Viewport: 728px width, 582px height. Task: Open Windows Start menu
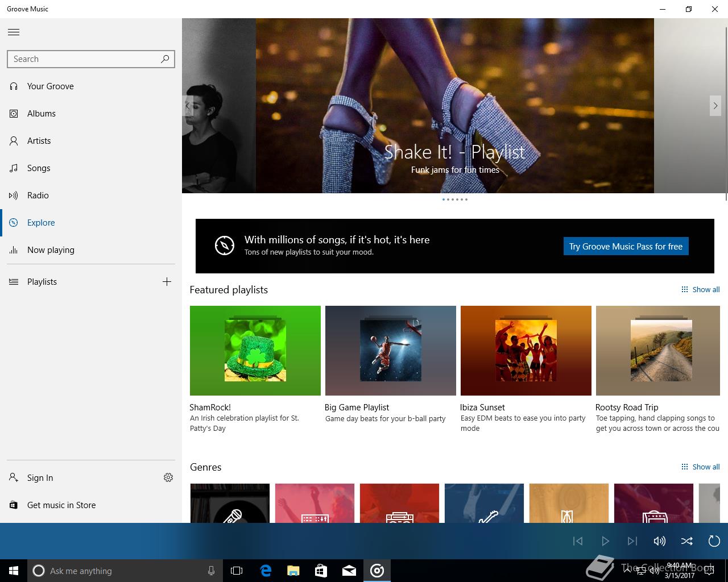tap(14, 571)
